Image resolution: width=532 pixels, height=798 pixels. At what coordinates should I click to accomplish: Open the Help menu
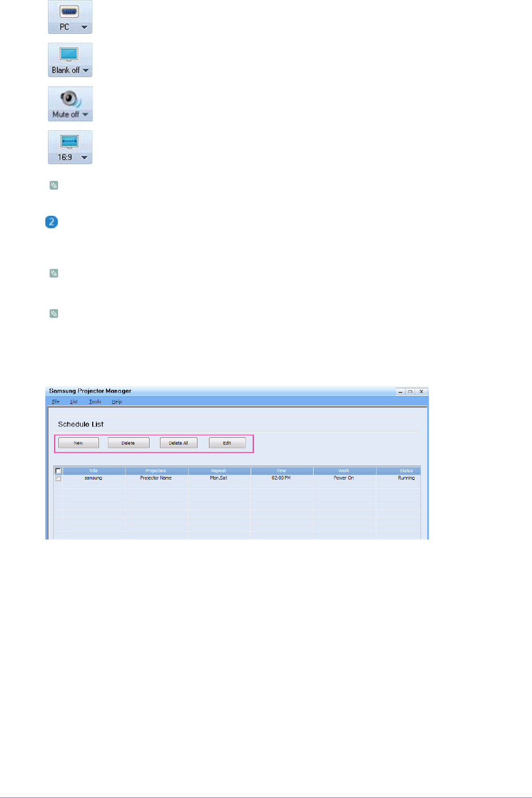pos(117,402)
